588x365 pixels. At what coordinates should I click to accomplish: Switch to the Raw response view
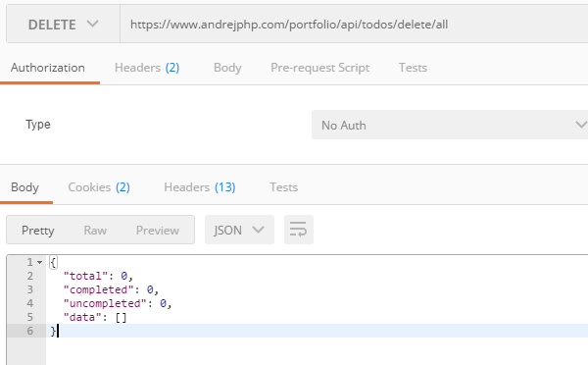point(95,231)
